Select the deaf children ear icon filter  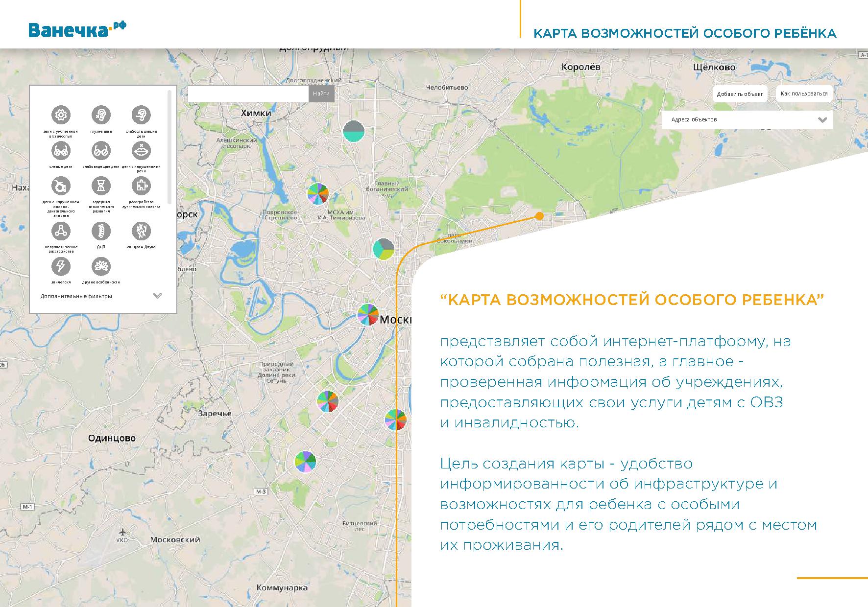point(101,115)
